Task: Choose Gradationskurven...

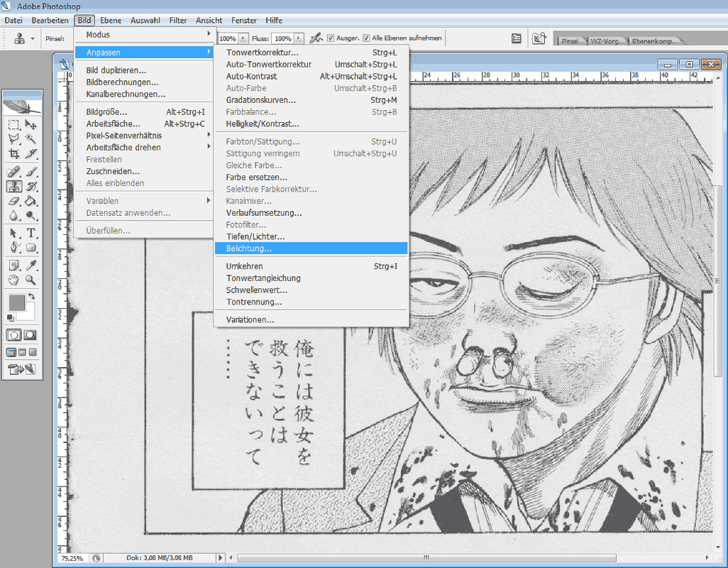Action: click(x=311, y=100)
